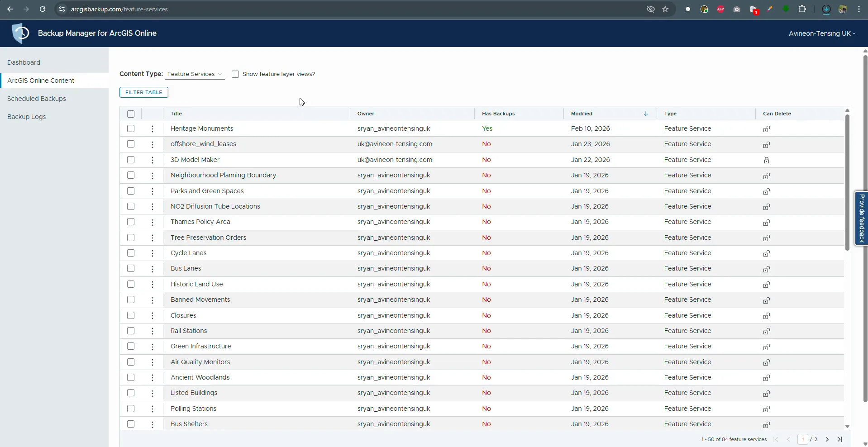Click Neighbourhood Planning Boundary title

pos(223,175)
